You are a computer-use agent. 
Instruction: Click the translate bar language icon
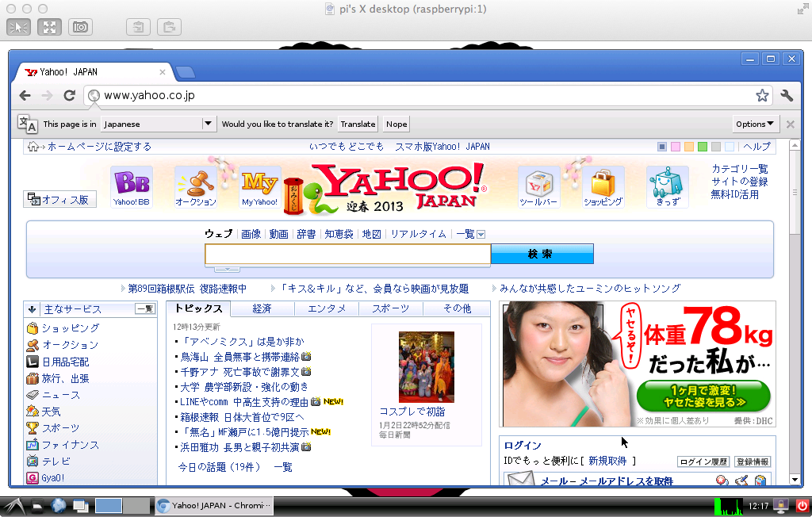(x=27, y=124)
